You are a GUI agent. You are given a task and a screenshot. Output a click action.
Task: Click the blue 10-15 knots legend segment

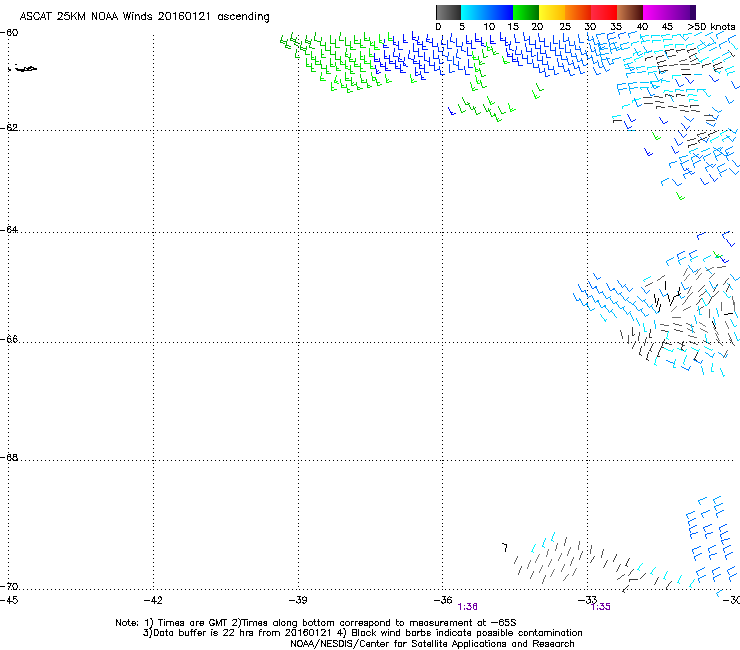click(x=500, y=12)
